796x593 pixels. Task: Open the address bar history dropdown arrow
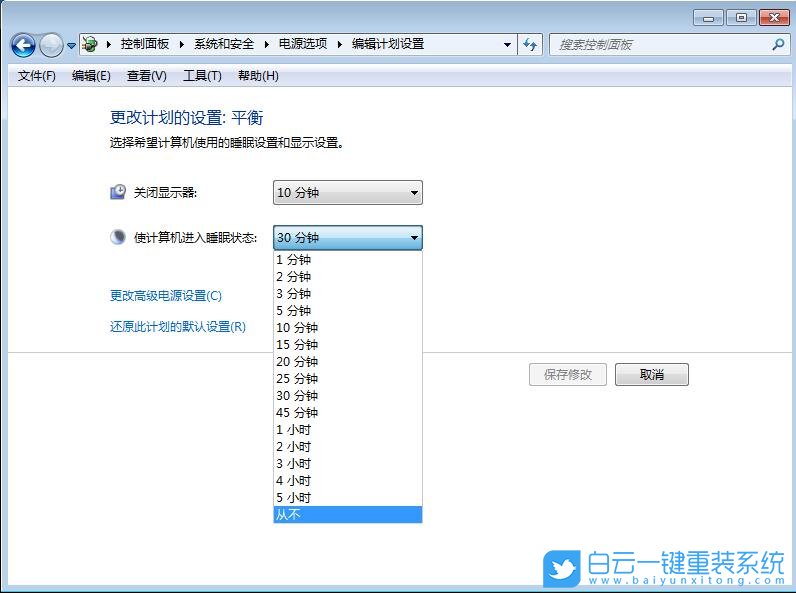click(x=507, y=45)
